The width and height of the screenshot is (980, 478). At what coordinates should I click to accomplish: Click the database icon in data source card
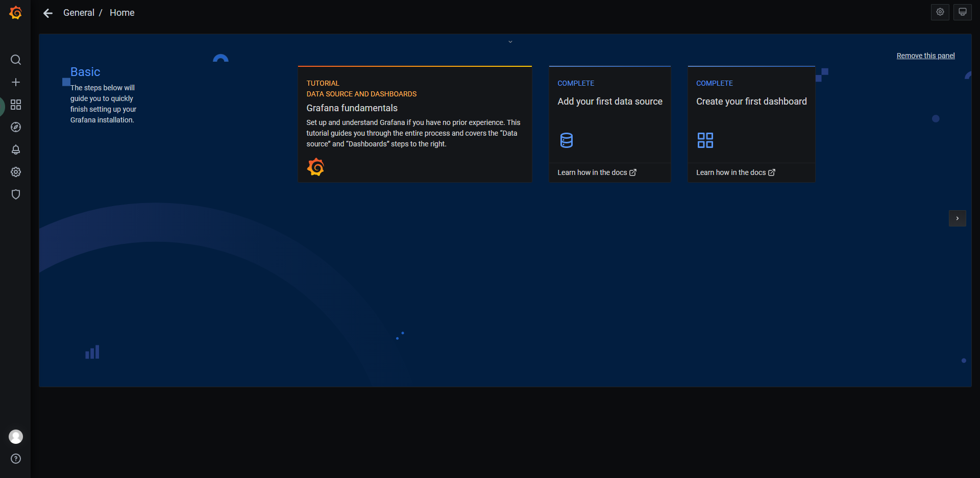(x=567, y=140)
